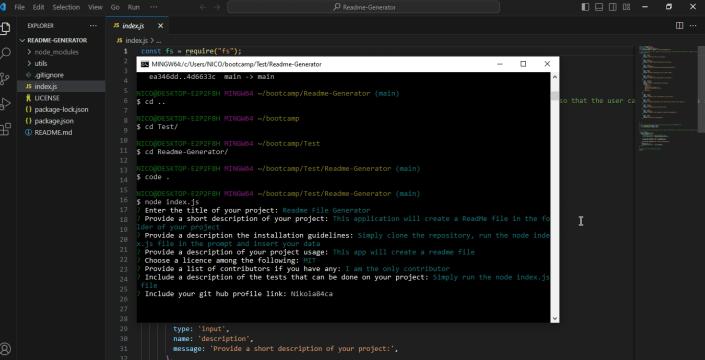Click the MIT licence answer in terminal
Viewport: 705px width, 360px height.
pyautogui.click(x=310, y=261)
